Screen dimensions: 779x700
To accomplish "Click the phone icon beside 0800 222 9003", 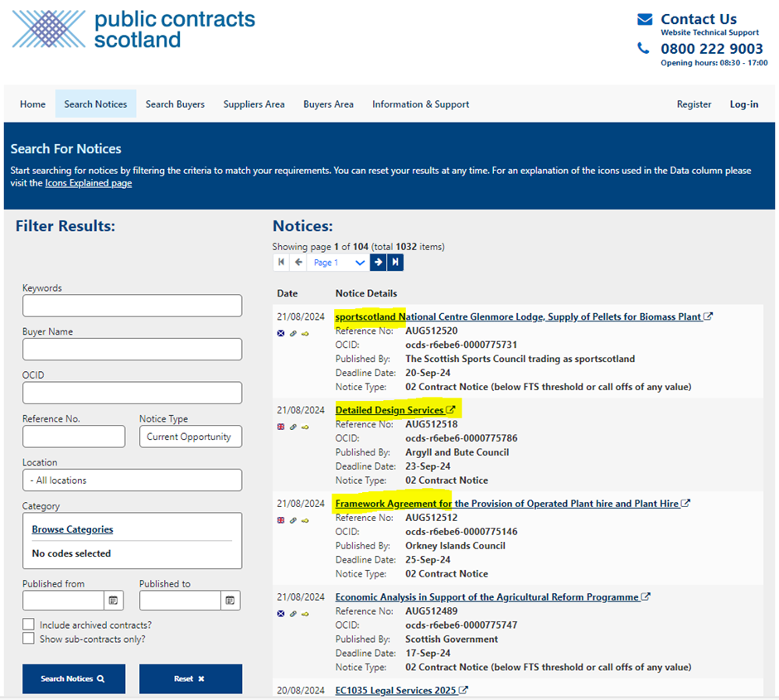I will tap(643, 48).
